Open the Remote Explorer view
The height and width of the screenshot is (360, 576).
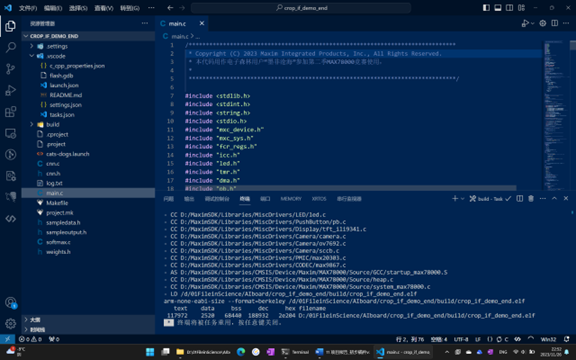10,133
